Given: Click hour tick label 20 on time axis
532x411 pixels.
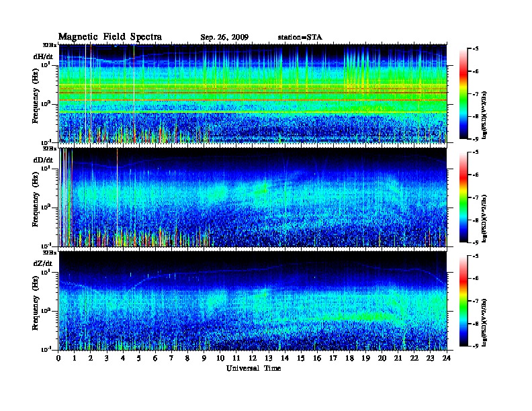Looking at the screenshot, I should [x=382, y=359].
